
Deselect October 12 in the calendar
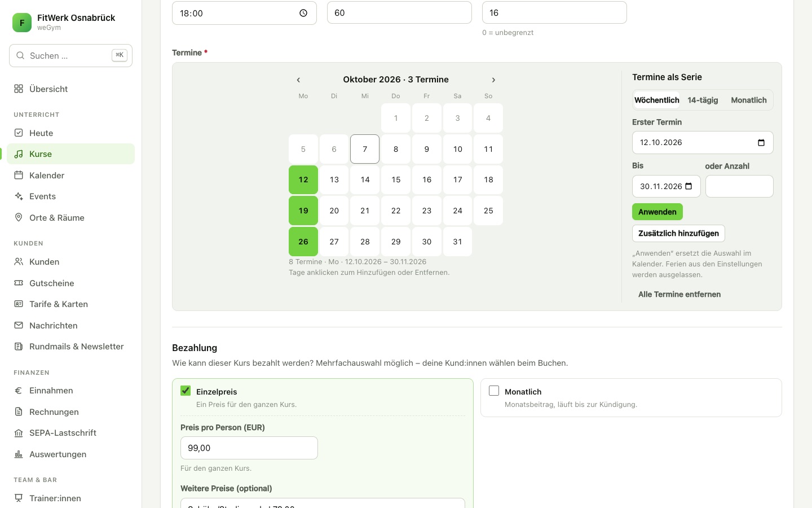303,179
